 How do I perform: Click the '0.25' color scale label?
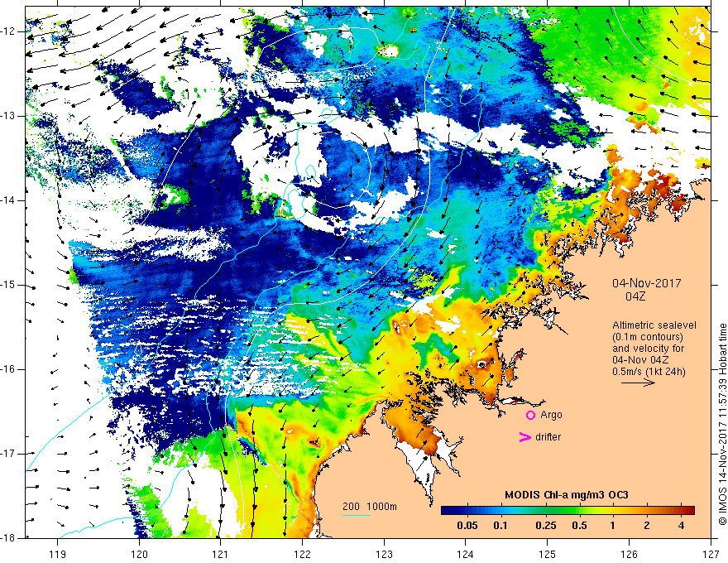click(545, 526)
